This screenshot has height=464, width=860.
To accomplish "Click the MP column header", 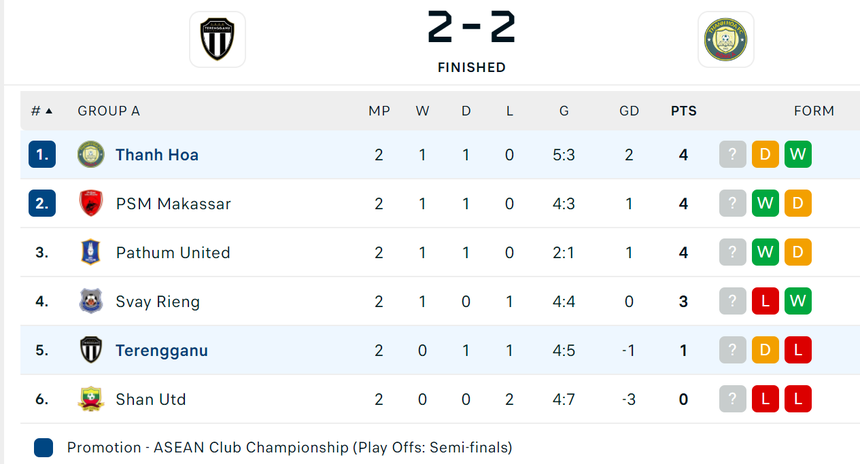I will coord(379,111).
